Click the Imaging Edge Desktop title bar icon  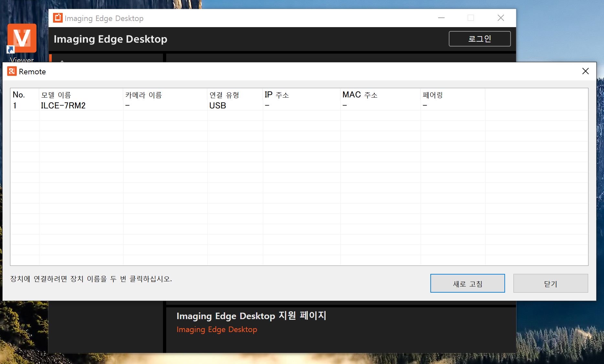pyautogui.click(x=58, y=18)
